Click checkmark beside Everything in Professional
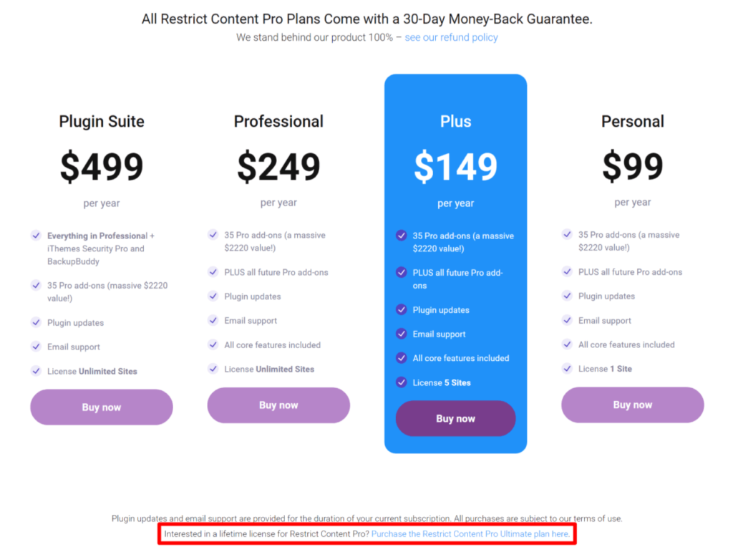Screen dimensions: 733x560 click(36, 235)
